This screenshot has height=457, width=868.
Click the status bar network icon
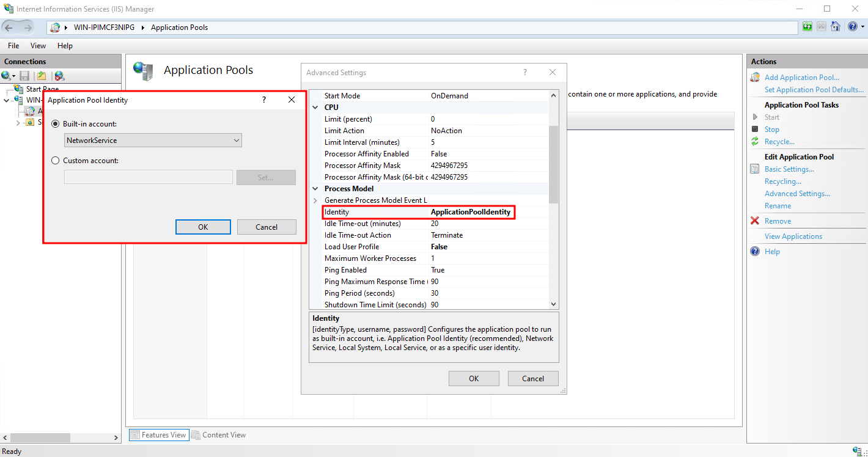pos(856,451)
